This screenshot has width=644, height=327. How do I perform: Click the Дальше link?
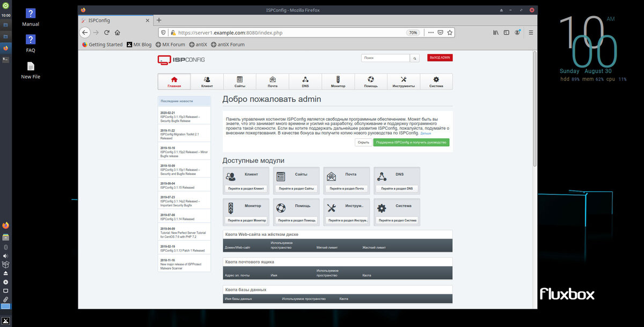pos(426,133)
